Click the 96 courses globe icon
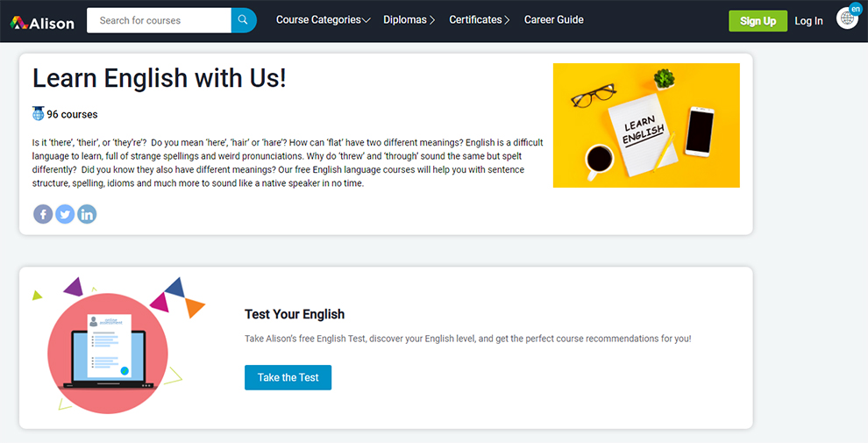Screen dimensions: 868x443 point(39,113)
